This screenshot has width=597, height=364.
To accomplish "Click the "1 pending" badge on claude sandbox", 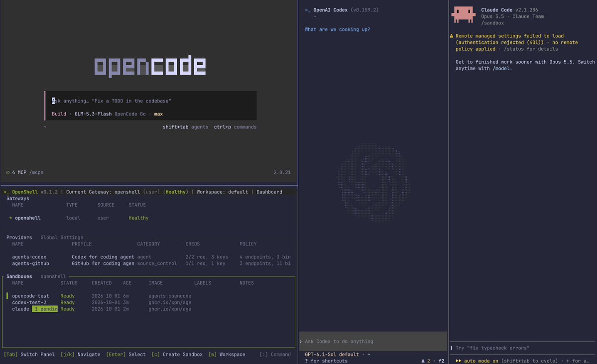I will click(45, 309).
